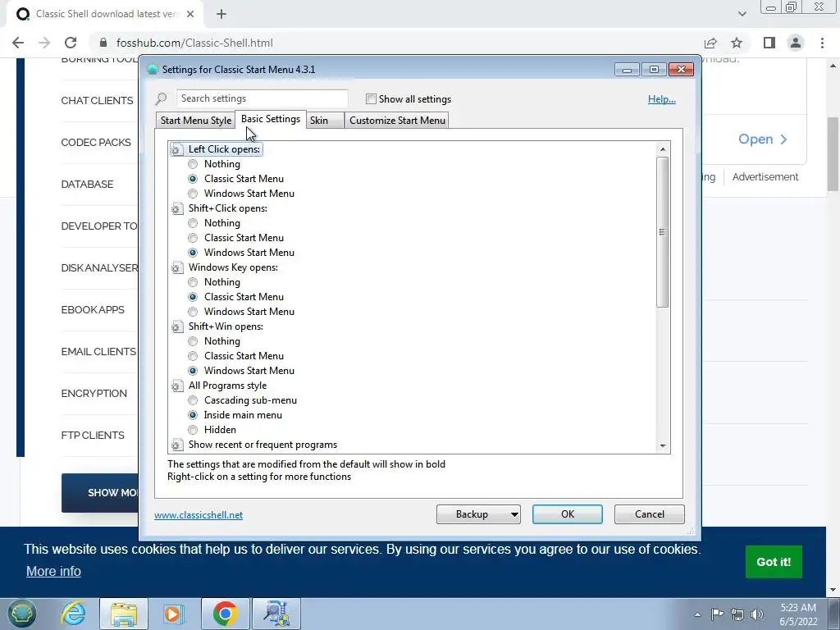The height and width of the screenshot is (630, 840).
Task: Click the Action Center flag icon
Action: [x=717, y=614]
